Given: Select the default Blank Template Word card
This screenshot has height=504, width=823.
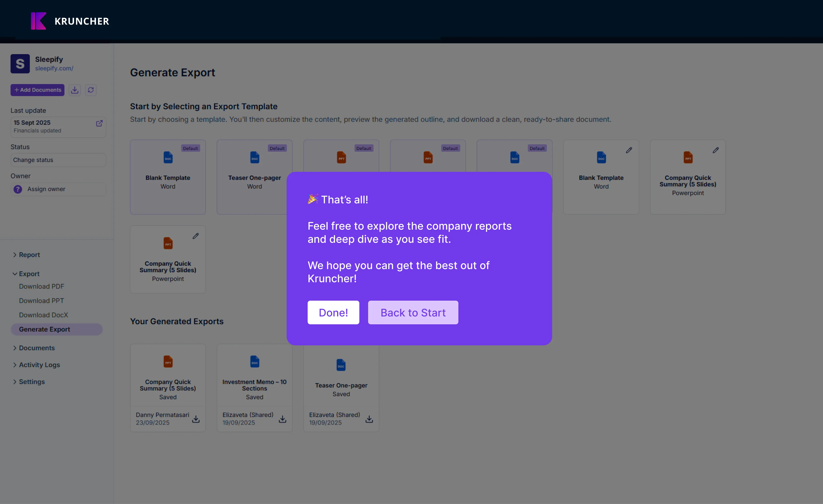Looking at the screenshot, I should tap(168, 177).
